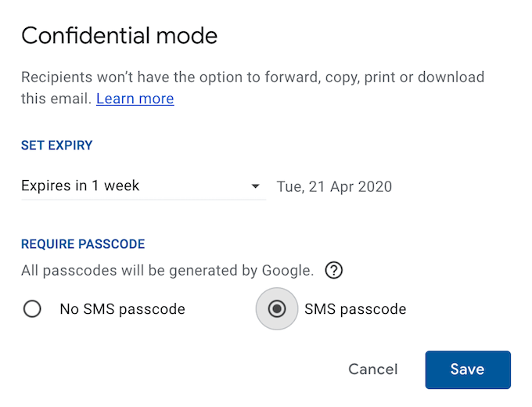The image size is (532, 407).
Task: Click the expiry date 'Tue, 21 Apr 2020'
Action: tap(334, 186)
